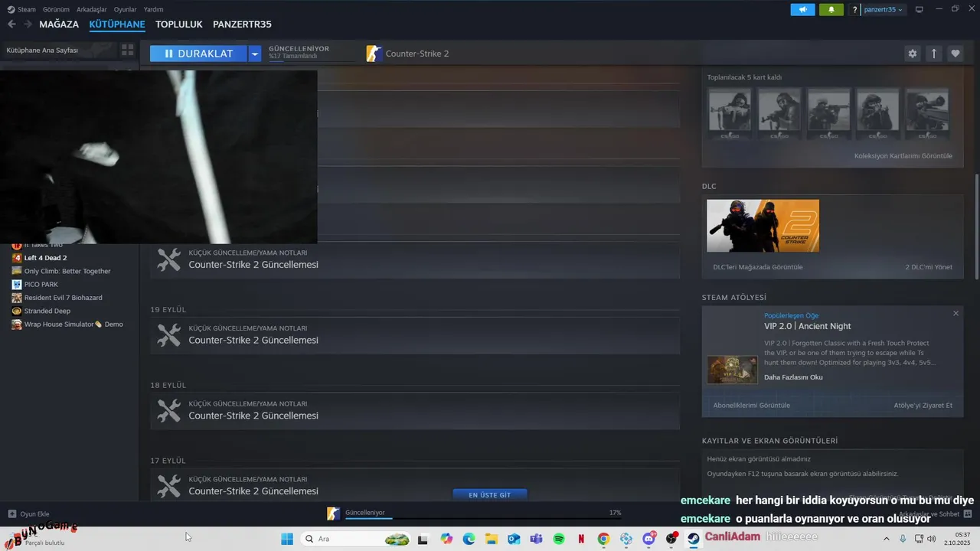The image size is (980, 551).
Task: Click the Steam taskbar icon
Action: (x=694, y=539)
